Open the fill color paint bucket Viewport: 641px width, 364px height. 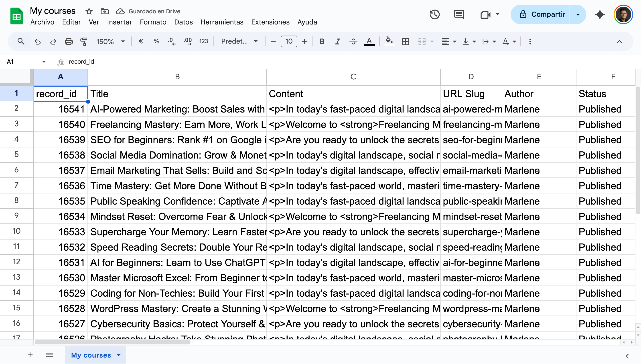[389, 42]
